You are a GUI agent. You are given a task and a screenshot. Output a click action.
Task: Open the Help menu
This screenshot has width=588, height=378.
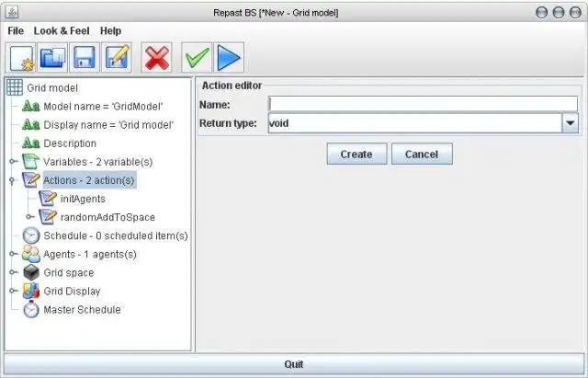click(110, 30)
